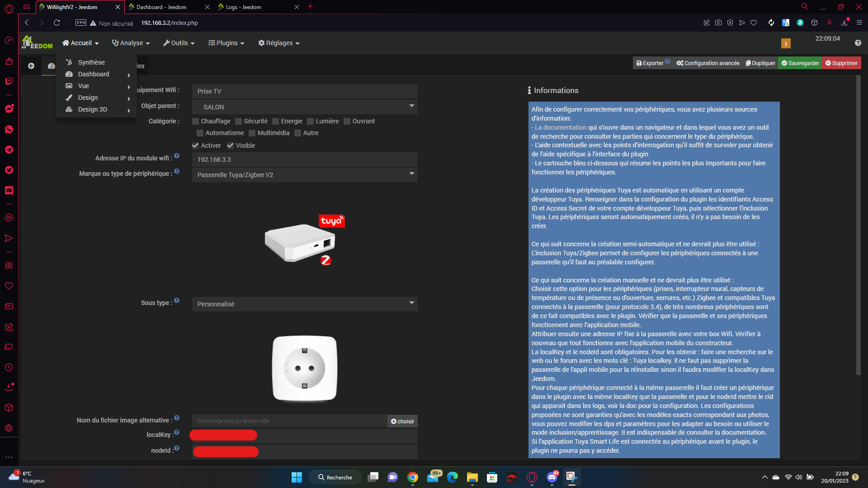Click the green Sauvegarder button
The height and width of the screenshot is (488, 868).
tap(800, 63)
